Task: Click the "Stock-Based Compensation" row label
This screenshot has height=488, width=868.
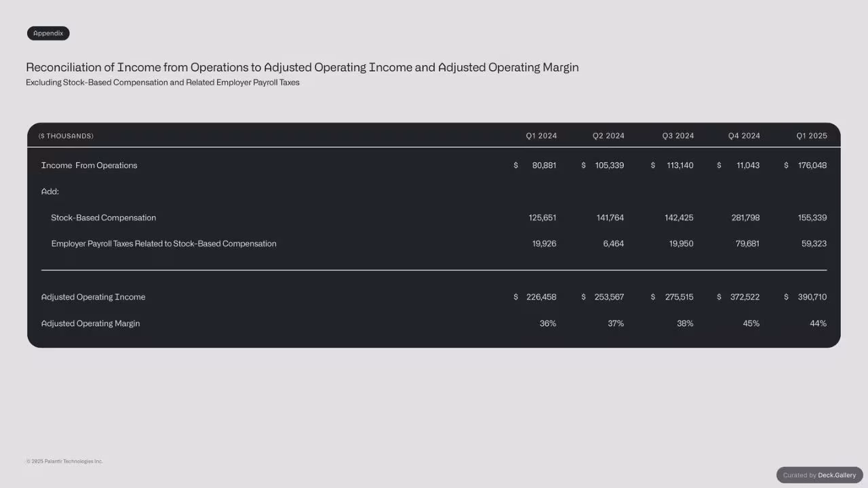Action: click(103, 218)
